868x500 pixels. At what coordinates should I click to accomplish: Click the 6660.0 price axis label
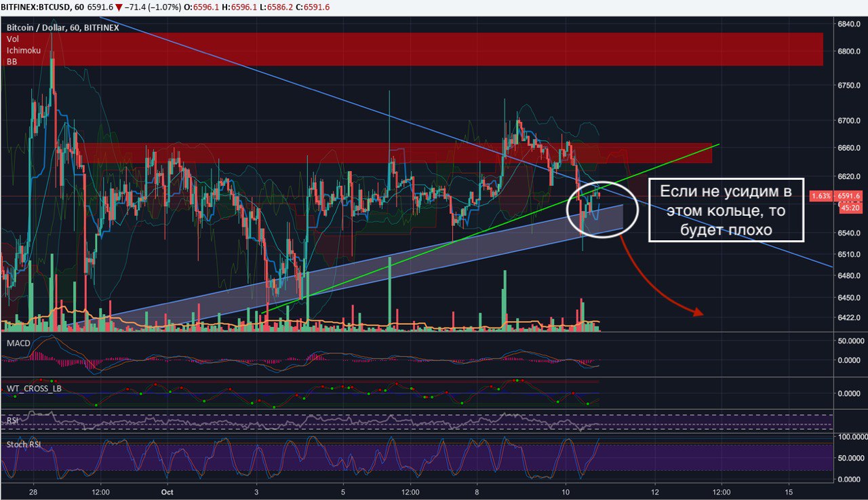click(850, 149)
